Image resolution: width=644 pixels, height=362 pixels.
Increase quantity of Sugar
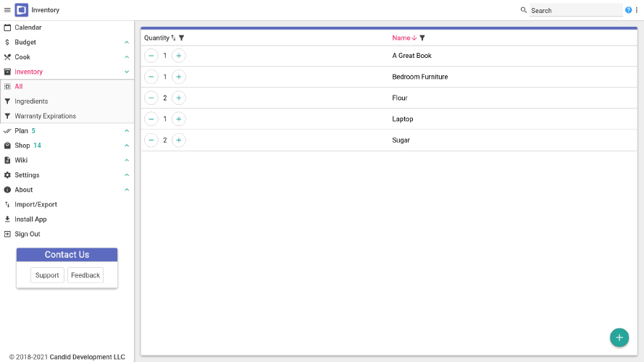(179, 140)
